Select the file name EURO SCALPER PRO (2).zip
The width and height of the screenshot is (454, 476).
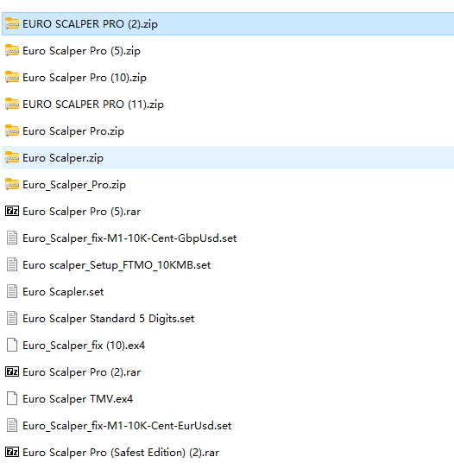[x=90, y=24]
